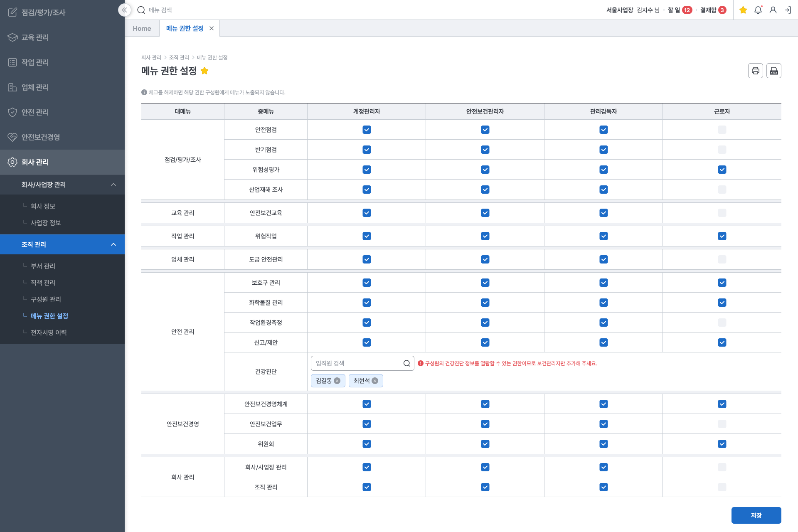The width and height of the screenshot is (798, 532).
Task: Uncheck 위험성평가 for 근로자 column
Action: pos(722,170)
